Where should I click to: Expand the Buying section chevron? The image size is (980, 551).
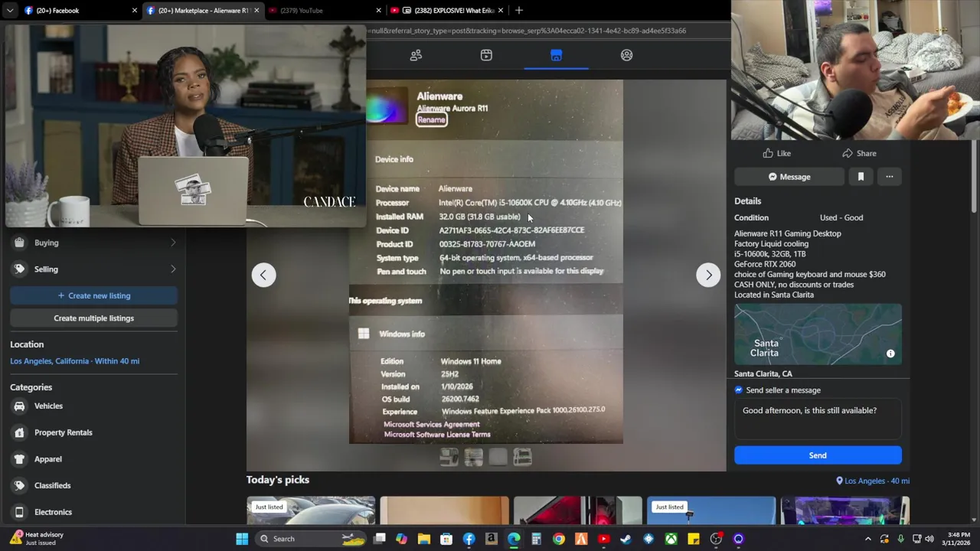(173, 243)
